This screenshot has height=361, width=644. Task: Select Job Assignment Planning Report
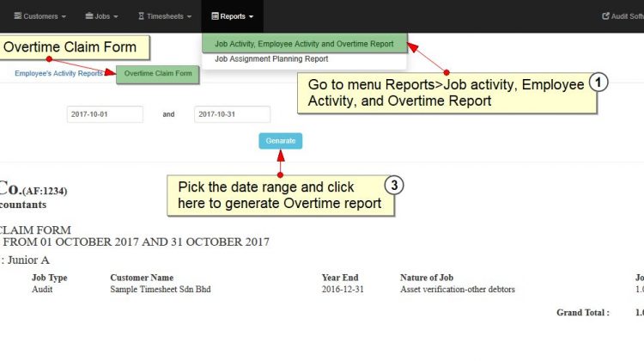coord(271,58)
